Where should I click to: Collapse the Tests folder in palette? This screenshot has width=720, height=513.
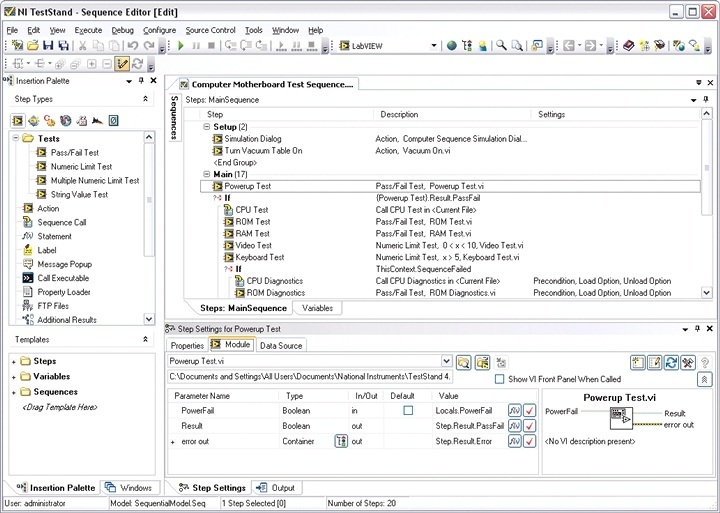[x=15, y=139]
